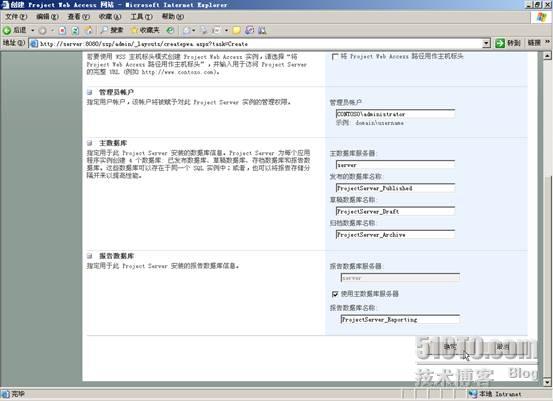
Task: Click the Print toolbar icon
Action: 204,31
